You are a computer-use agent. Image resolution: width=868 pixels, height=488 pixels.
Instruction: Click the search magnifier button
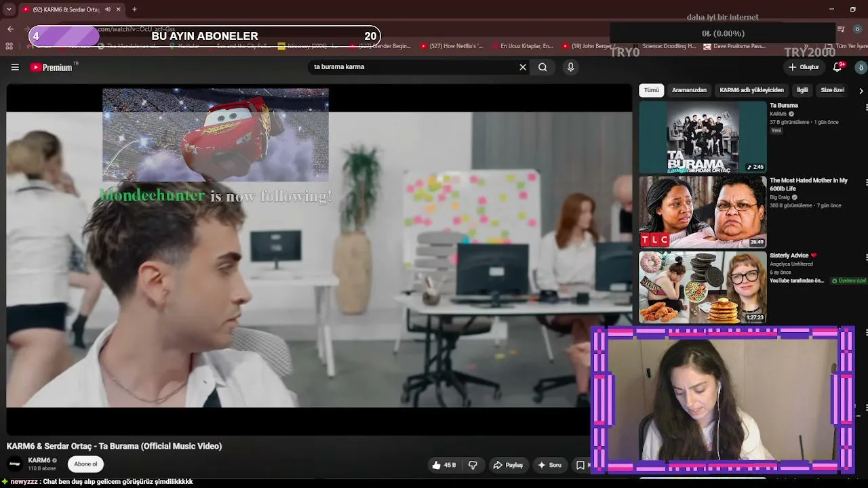(x=542, y=67)
